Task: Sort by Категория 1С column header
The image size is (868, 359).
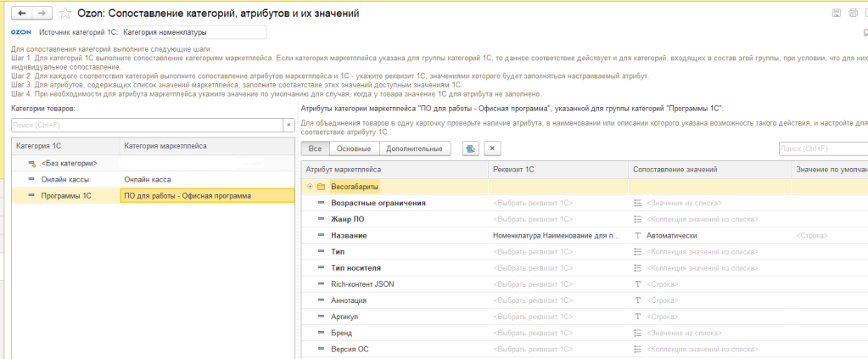Action: (x=65, y=146)
